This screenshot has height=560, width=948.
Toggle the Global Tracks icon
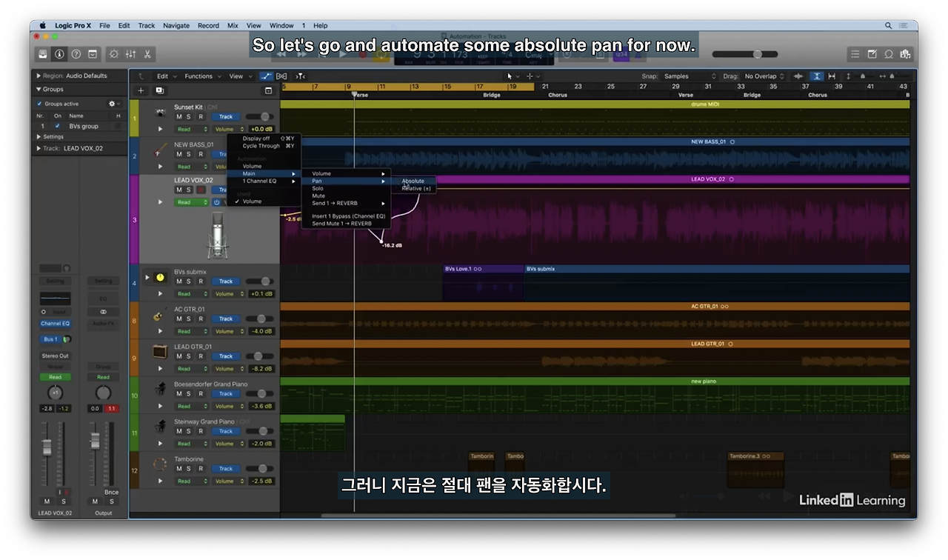(x=268, y=90)
